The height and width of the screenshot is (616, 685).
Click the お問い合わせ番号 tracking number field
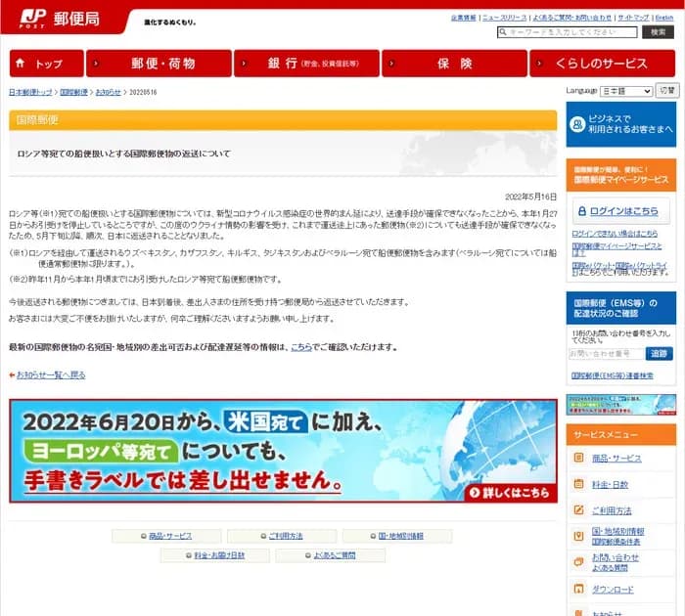[x=606, y=353]
